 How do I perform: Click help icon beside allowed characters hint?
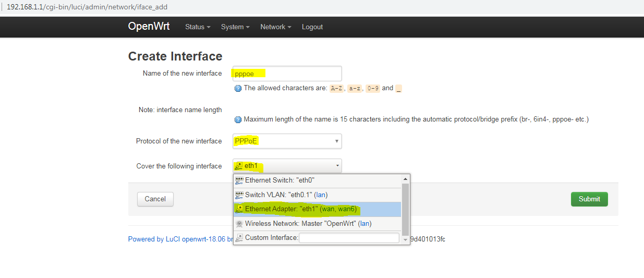(238, 89)
